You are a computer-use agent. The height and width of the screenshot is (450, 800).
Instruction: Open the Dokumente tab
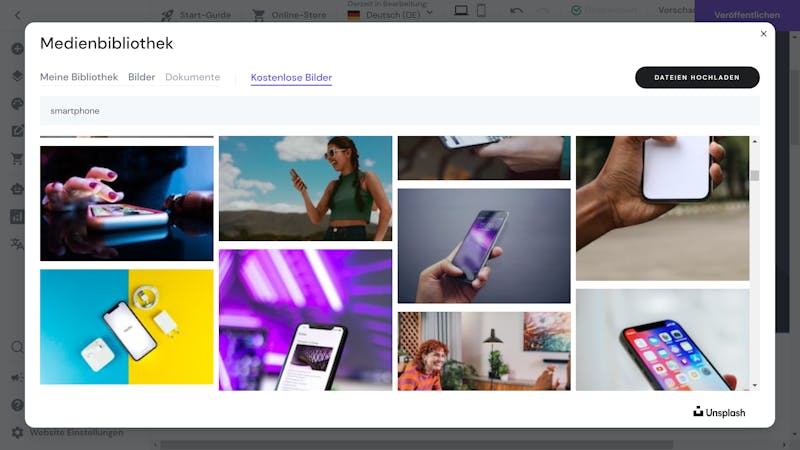pyautogui.click(x=192, y=77)
